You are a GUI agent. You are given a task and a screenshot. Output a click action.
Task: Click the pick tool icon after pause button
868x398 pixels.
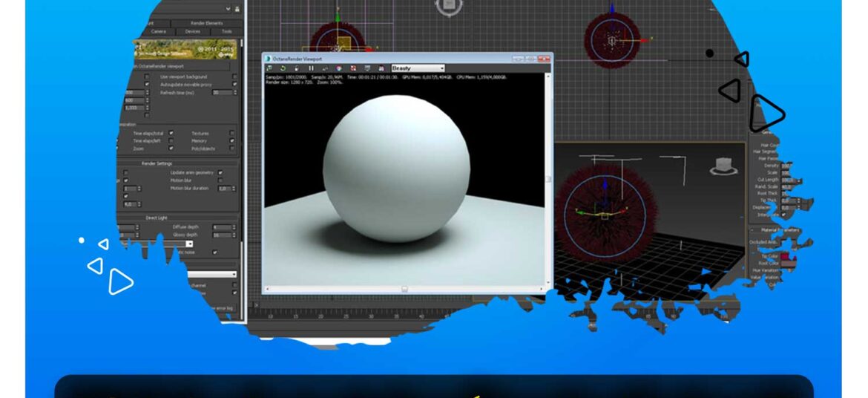click(x=325, y=68)
